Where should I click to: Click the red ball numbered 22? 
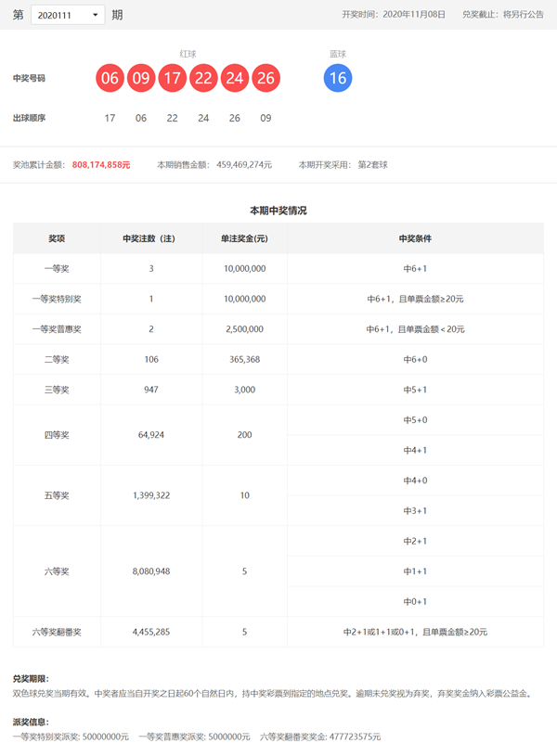tap(203, 78)
